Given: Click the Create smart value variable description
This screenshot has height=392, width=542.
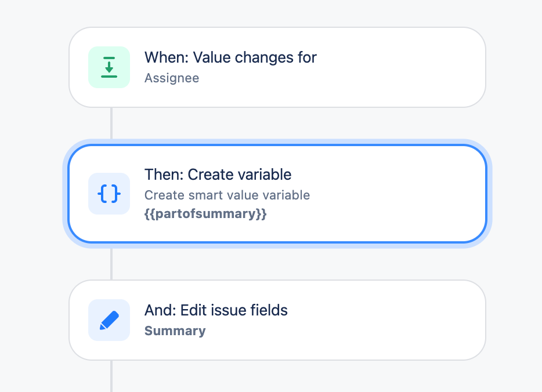Looking at the screenshot, I should 227,195.
